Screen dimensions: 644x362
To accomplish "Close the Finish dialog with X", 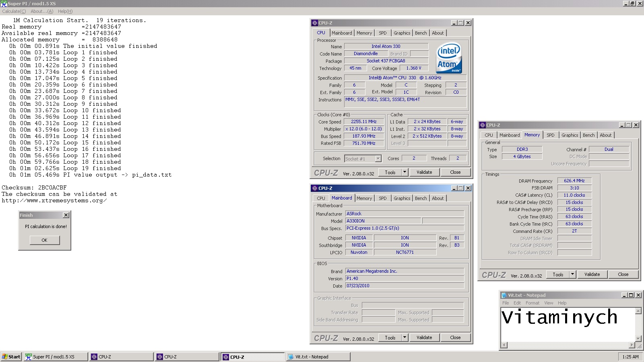I will click(x=66, y=215).
